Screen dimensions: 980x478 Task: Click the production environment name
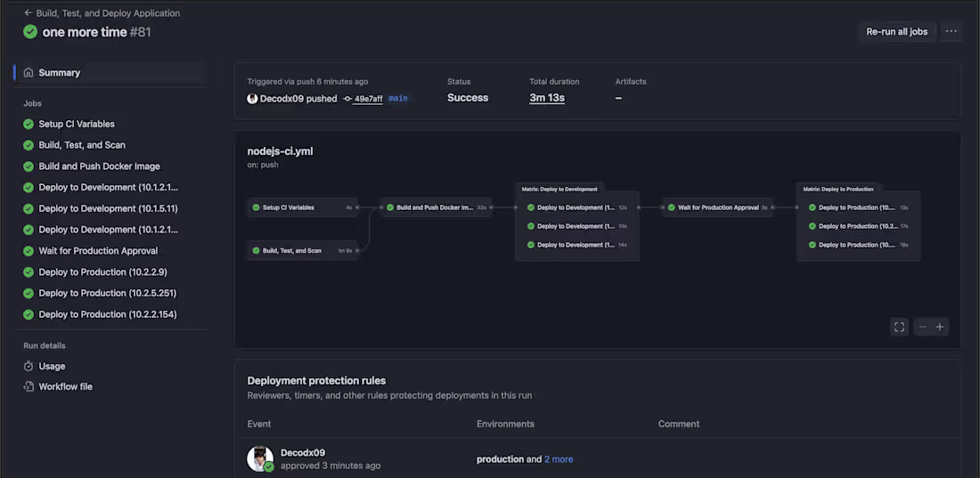(x=500, y=459)
